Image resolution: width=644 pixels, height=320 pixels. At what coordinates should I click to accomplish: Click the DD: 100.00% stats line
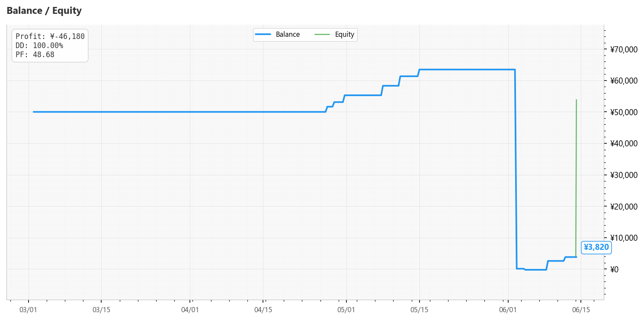(39, 45)
